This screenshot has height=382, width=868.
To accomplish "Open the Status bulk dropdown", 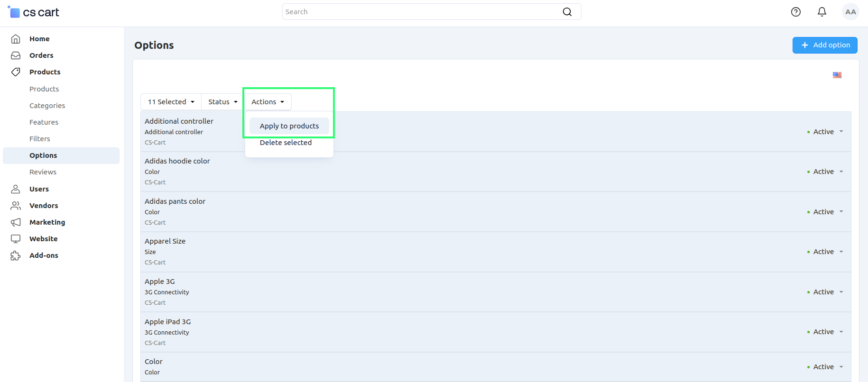I will click(222, 102).
